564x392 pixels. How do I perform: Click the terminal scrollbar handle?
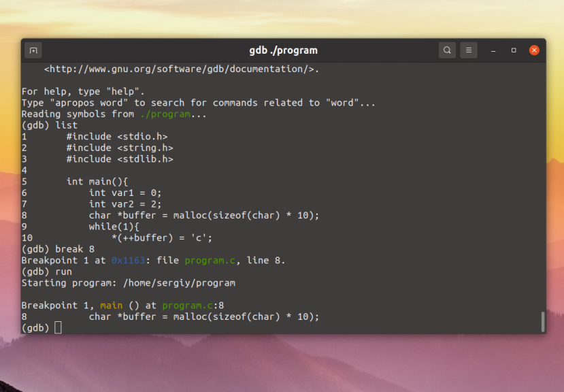543,322
